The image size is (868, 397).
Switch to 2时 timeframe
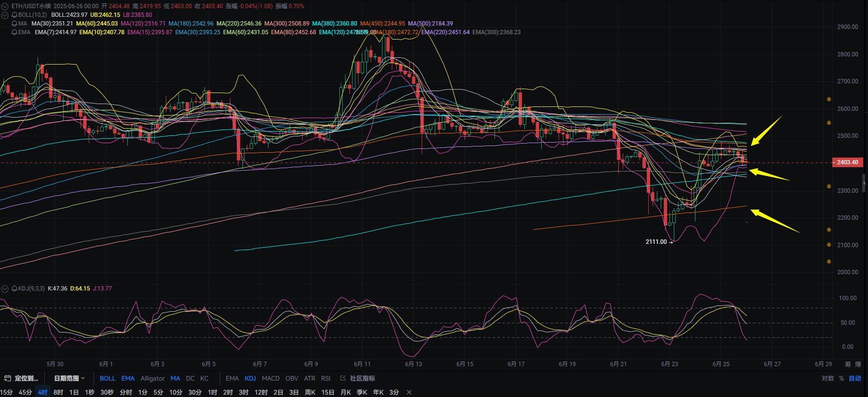pyautogui.click(x=228, y=392)
